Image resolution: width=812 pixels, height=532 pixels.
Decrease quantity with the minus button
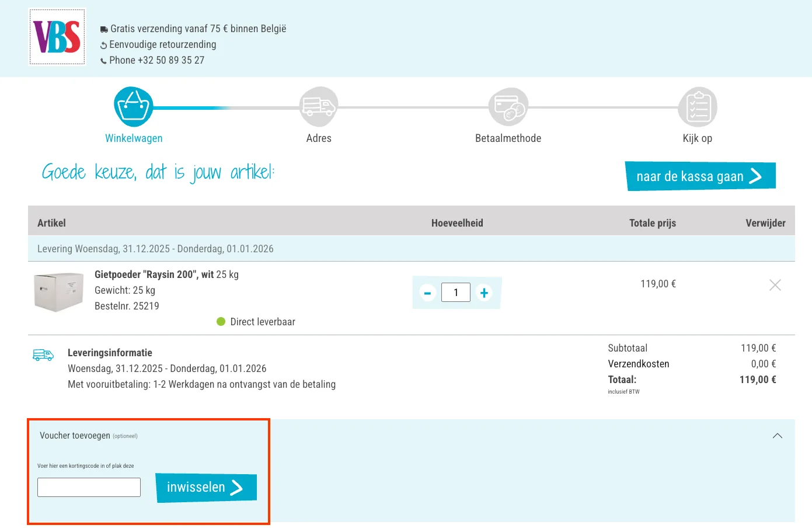pyautogui.click(x=427, y=293)
